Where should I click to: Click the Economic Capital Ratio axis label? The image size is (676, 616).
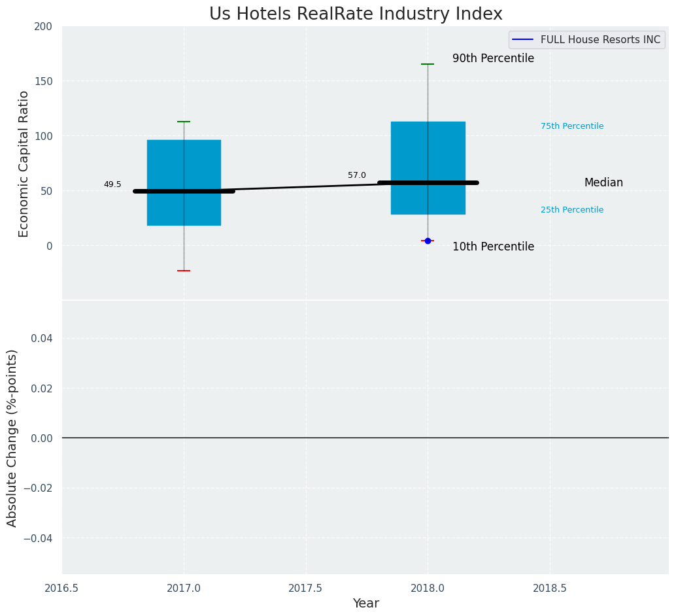tap(24, 164)
